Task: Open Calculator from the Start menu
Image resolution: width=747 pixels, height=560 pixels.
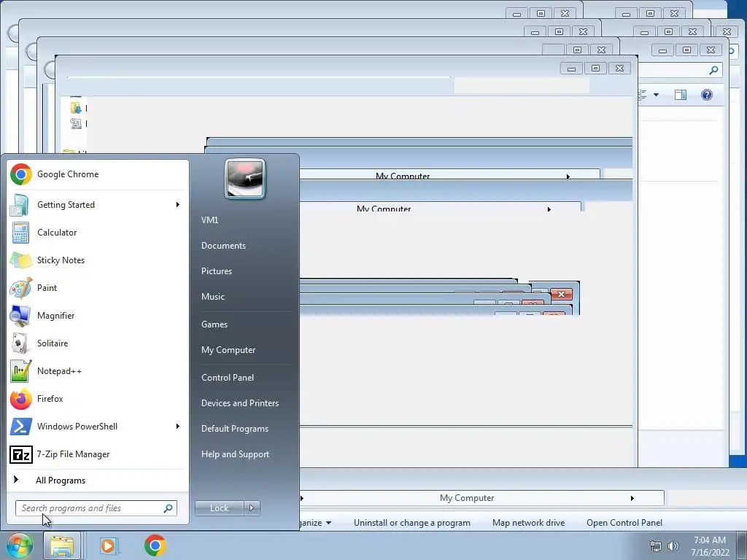Action: point(98,233)
